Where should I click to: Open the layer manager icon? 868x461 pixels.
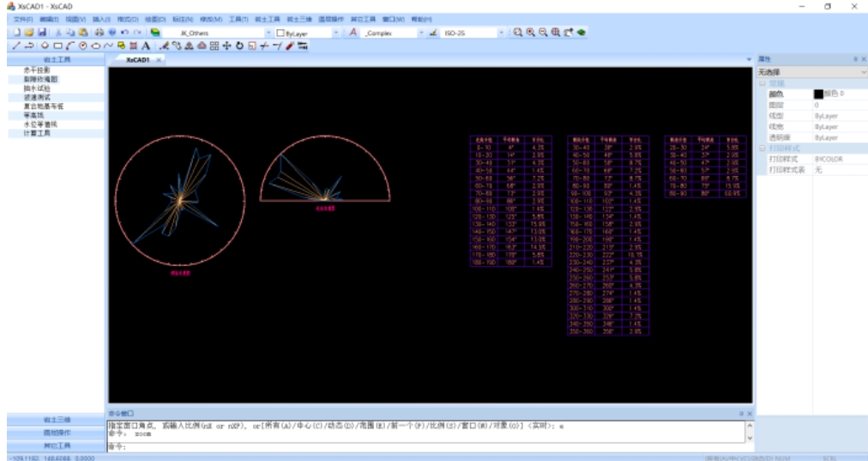click(x=155, y=33)
